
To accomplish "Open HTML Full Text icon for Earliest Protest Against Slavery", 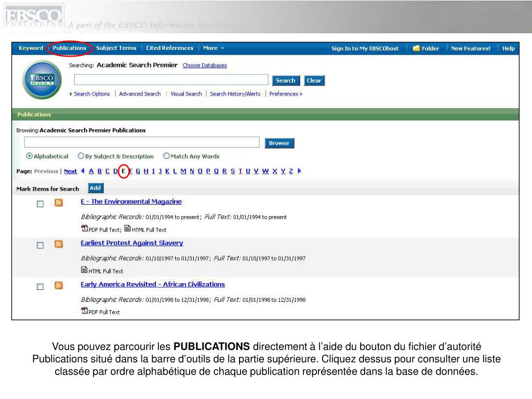I will (84, 270).
